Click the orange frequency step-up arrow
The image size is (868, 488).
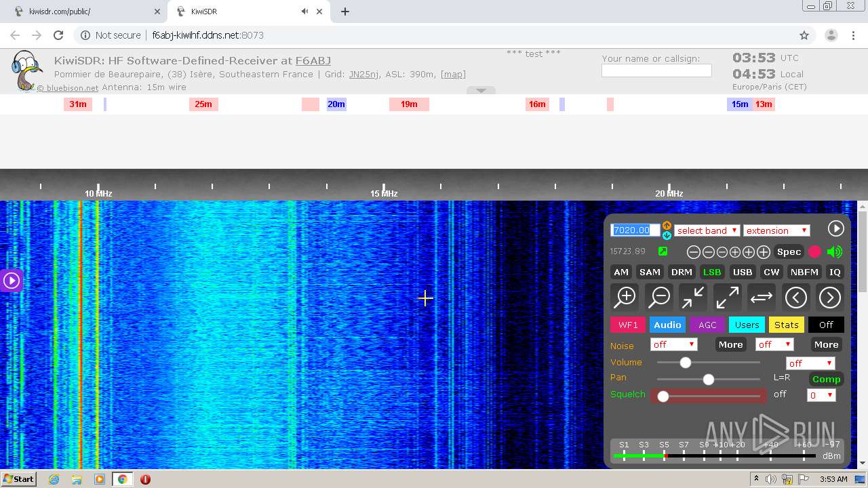click(x=667, y=225)
